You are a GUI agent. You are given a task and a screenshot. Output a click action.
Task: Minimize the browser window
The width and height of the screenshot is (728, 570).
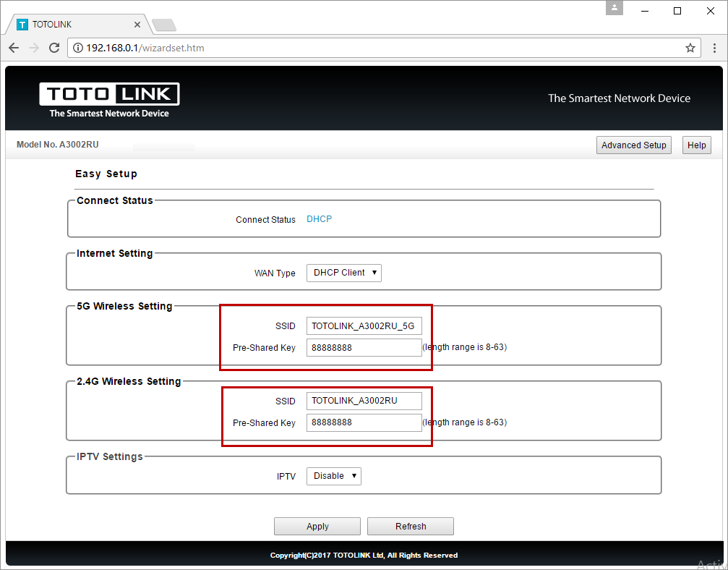(x=644, y=11)
